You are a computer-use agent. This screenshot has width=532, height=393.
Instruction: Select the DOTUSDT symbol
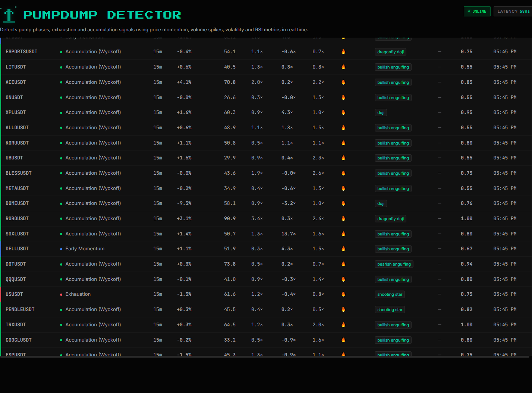pyautogui.click(x=16, y=264)
